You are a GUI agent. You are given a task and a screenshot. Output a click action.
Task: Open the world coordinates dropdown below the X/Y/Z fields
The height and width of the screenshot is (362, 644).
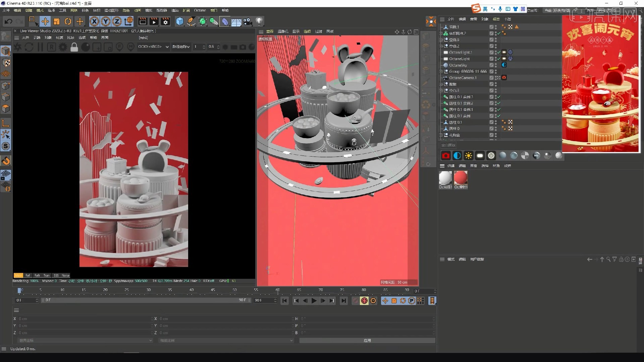85,340
